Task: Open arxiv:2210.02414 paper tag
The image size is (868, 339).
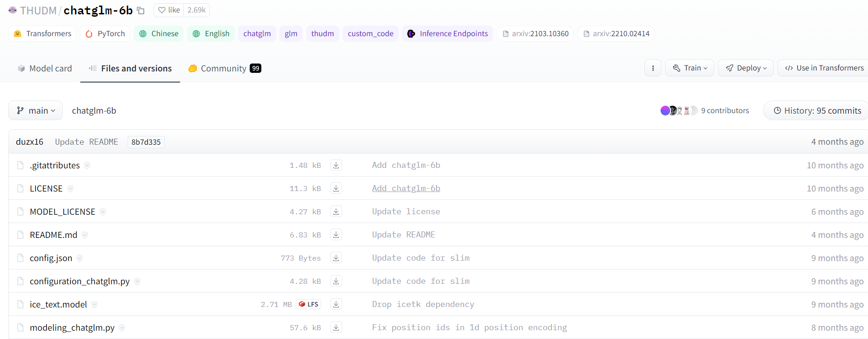Action: (616, 33)
